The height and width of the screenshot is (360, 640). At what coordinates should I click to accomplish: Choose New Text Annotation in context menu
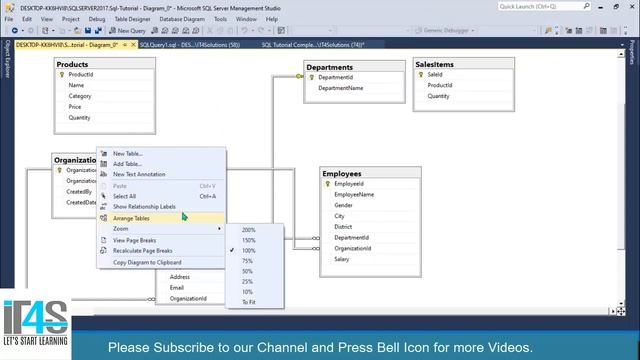(139, 174)
